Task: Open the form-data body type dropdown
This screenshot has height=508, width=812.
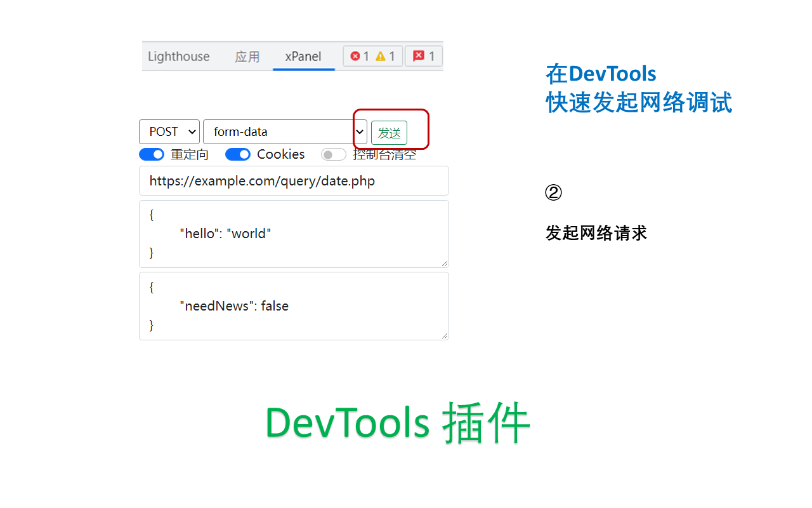Action: point(285,131)
